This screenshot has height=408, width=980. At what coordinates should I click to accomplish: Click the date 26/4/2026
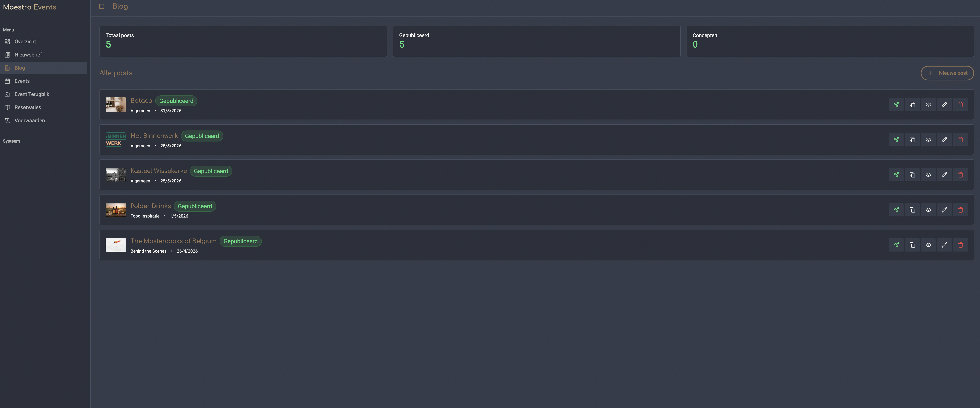(x=187, y=251)
